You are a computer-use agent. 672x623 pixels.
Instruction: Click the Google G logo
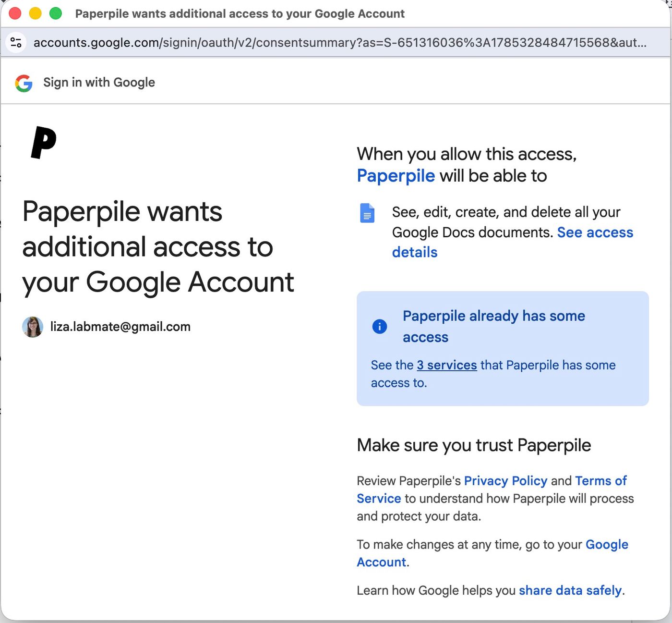pyautogui.click(x=24, y=83)
